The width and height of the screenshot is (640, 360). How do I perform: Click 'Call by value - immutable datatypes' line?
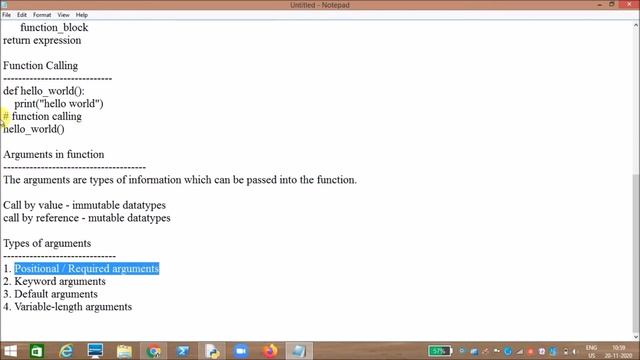(84, 205)
